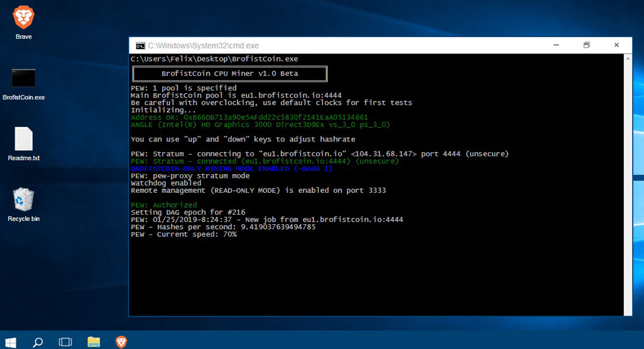
Task: Click the blue MINING MODE ENABLED line
Action: coord(231,169)
